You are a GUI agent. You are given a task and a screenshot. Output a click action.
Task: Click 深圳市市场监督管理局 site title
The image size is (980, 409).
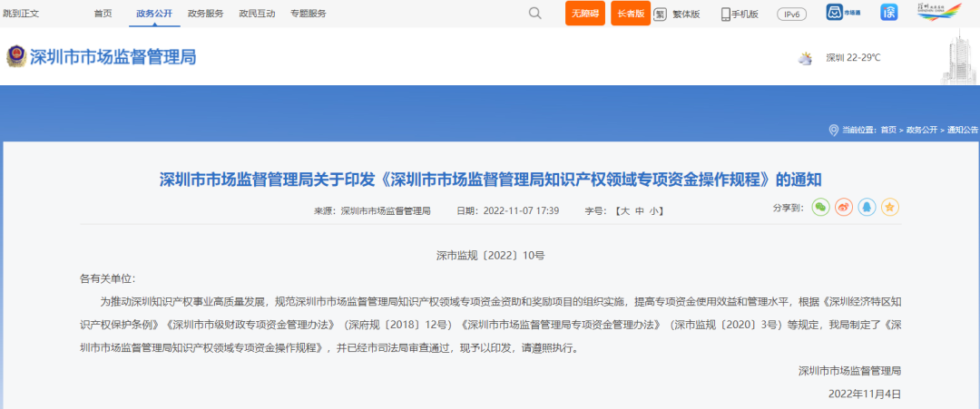click(x=113, y=57)
